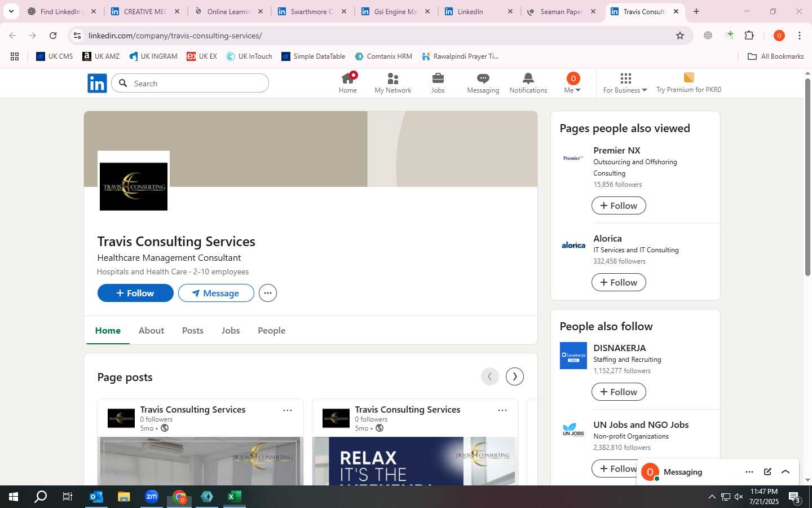Switch to Seaman Paper browser tab

pyautogui.click(x=561, y=11)
